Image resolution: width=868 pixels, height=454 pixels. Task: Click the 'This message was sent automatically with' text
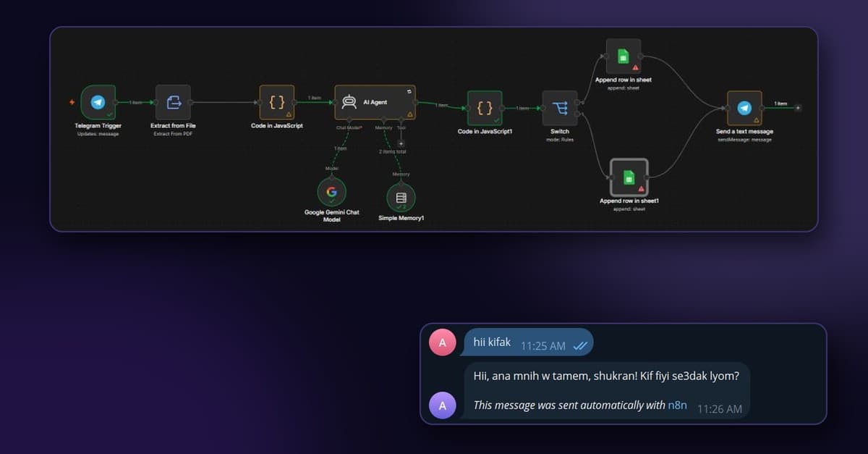[x=569, y=405]
